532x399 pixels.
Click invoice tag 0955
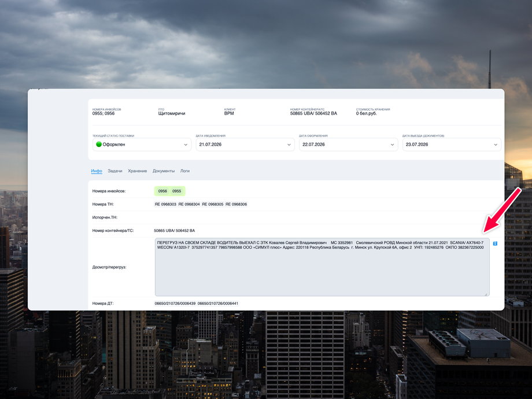pyautogui.click(x=176, y=191)
